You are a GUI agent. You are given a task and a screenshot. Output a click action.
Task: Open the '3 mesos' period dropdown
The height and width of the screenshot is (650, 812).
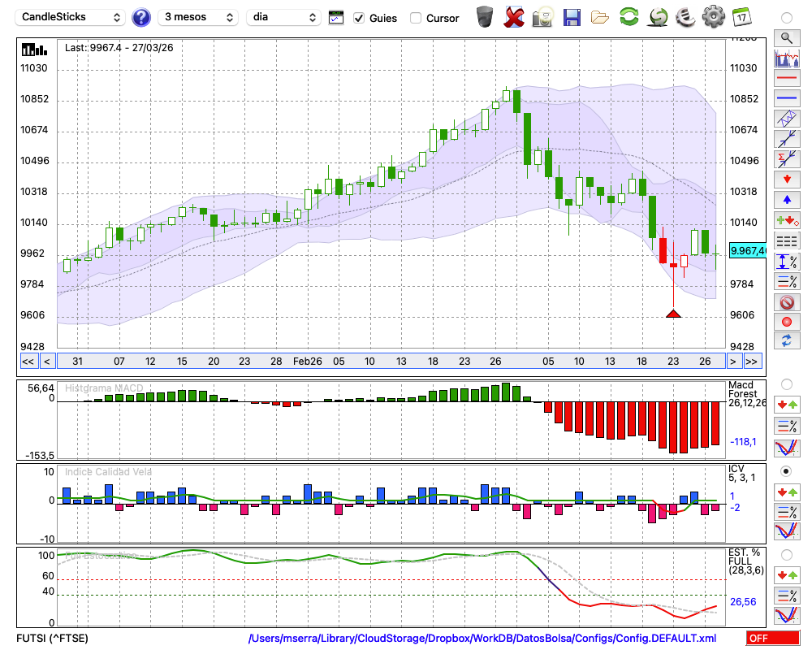198,17
